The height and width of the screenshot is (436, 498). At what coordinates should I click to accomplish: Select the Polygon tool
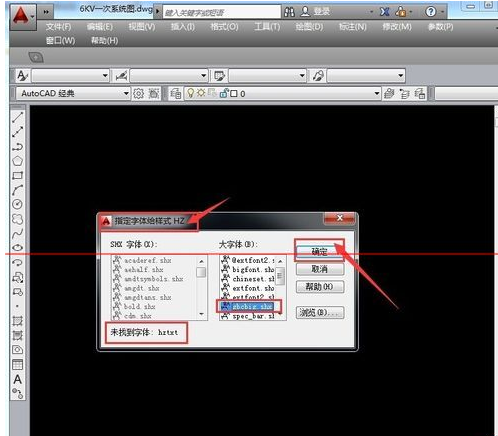[17, 161]
